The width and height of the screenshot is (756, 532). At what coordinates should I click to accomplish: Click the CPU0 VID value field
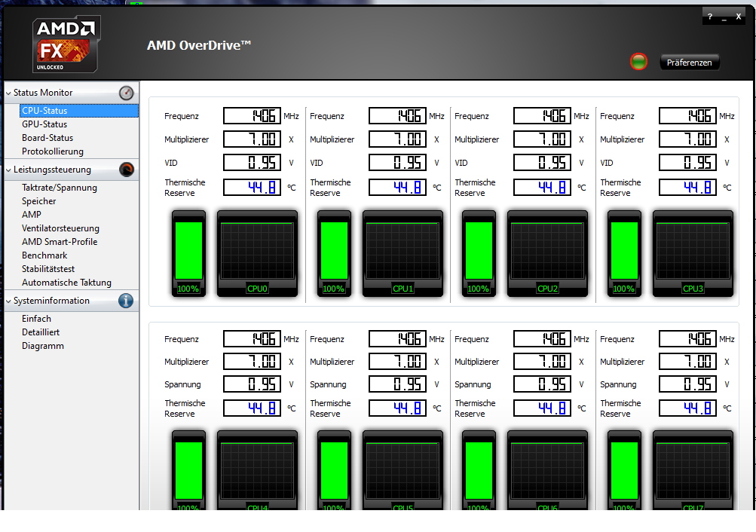[x=253, y=163]
